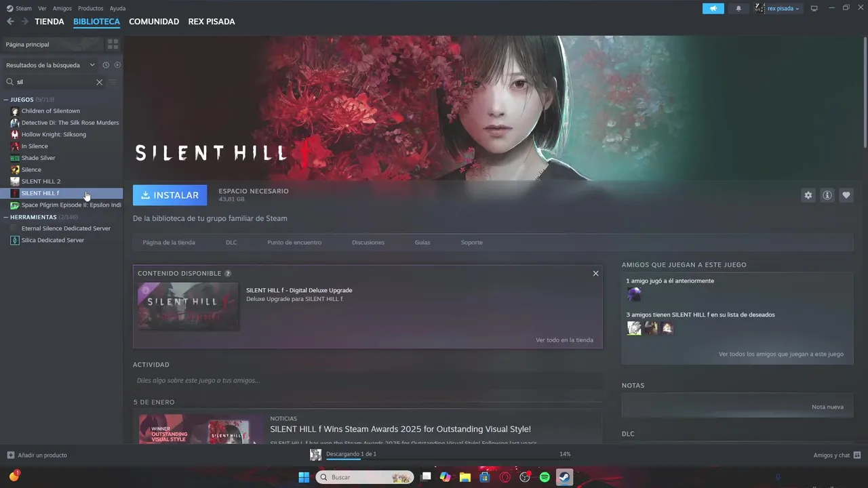Go to TIENDA section
This screenshot has height=488, width=868.
50,22
